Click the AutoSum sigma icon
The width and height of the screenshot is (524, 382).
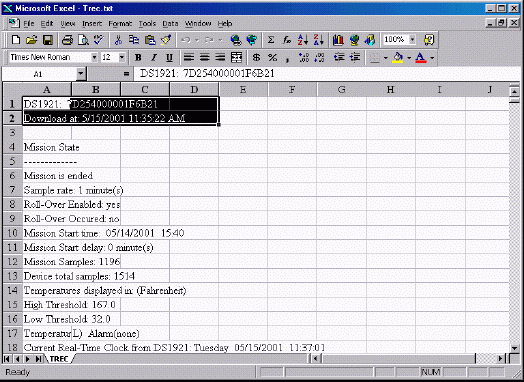tap(271, 40)
